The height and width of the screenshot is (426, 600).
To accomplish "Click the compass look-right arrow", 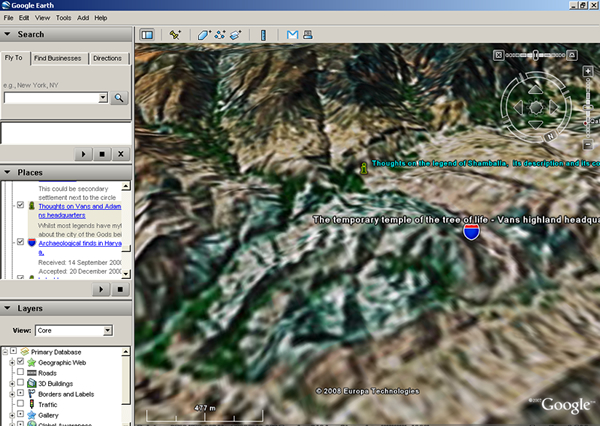I will tap(553, 107).
